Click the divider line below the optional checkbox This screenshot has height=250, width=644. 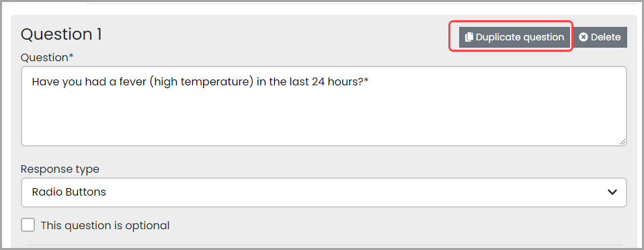pos(324,245)
